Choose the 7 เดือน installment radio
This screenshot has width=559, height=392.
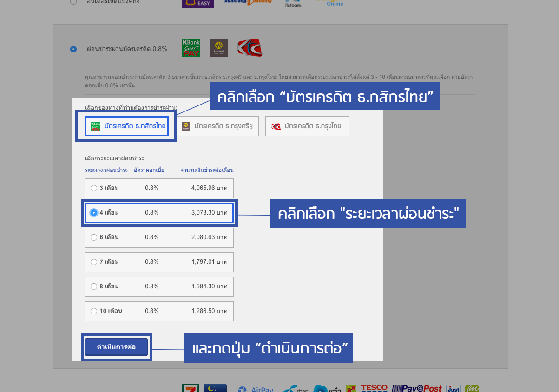point(94,262)
